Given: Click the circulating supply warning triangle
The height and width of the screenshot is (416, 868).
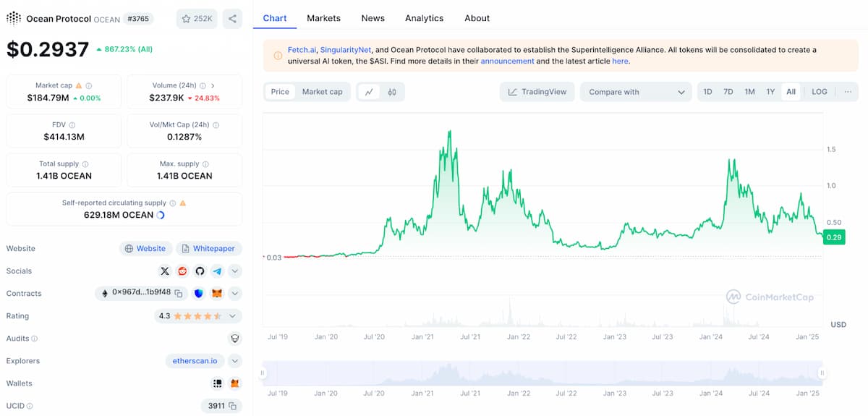Looking at the screenshot, I should click(x=182, y=203).
